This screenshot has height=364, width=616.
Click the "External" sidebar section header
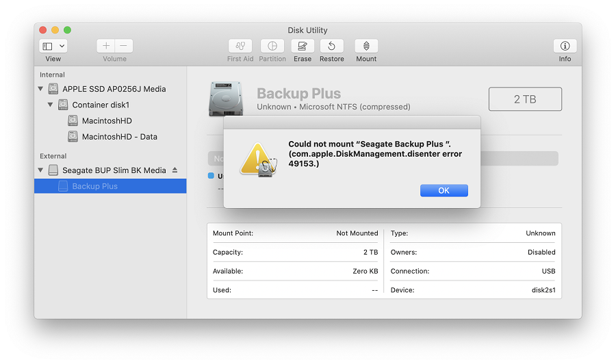pyautogui.click(x=53, y=156)
